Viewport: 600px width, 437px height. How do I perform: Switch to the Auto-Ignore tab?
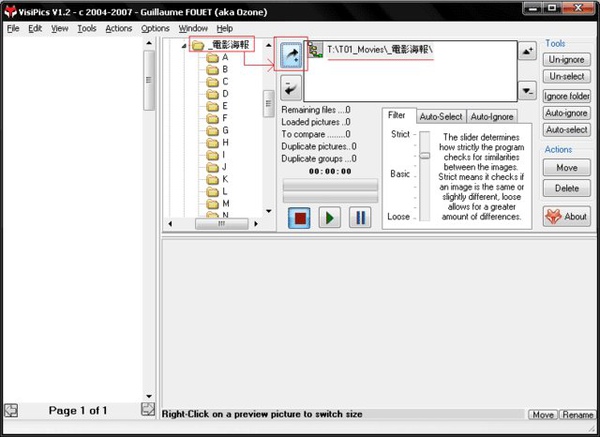point(492,117)
